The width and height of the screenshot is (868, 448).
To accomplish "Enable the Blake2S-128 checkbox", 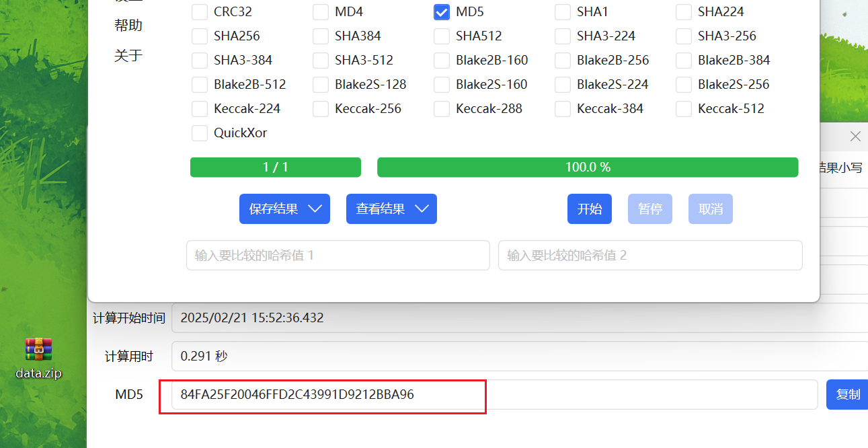I will coord(321,85).
